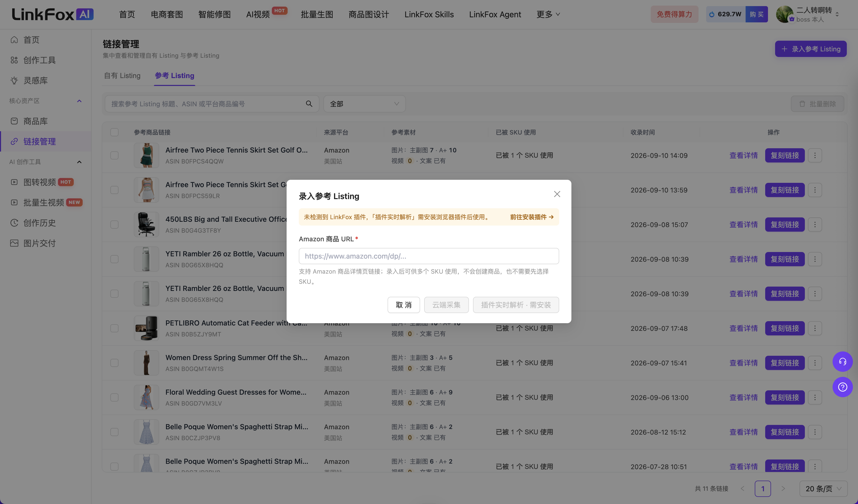Open the 20 条/页 page size dropdown
The height and width of the screenshot is (504, 858).
pyautogui.click(x=823, y=489)
